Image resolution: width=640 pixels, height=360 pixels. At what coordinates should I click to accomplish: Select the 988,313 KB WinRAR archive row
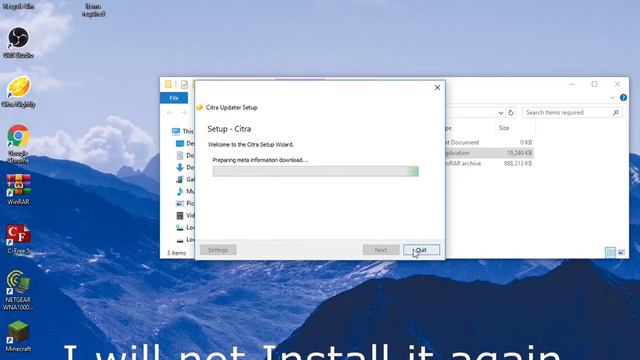[x=489, y=163]
